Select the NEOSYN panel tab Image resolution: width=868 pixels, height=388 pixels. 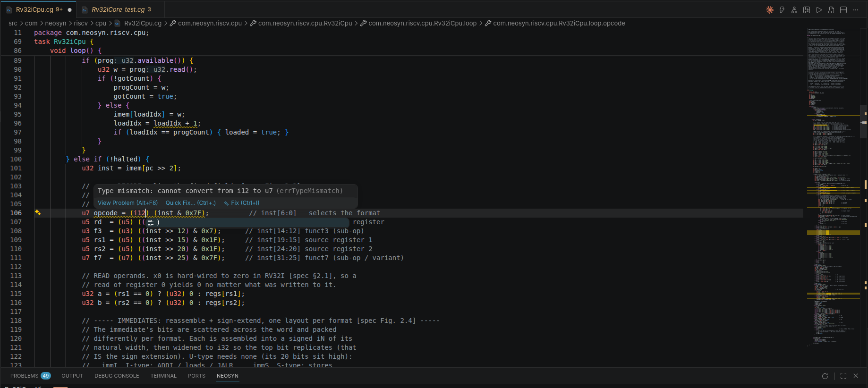pos(228,376)
